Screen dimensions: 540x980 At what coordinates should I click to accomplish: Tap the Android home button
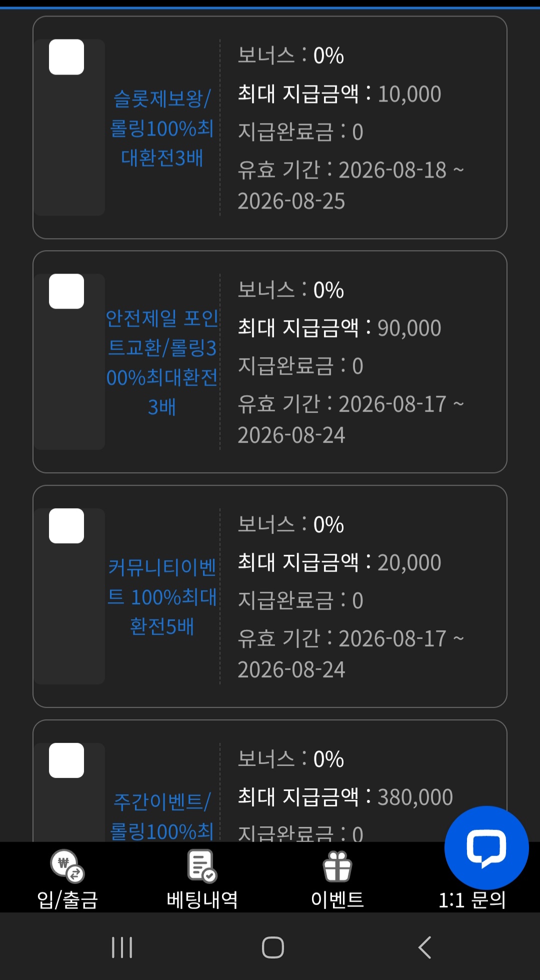[x=273, y=947]
